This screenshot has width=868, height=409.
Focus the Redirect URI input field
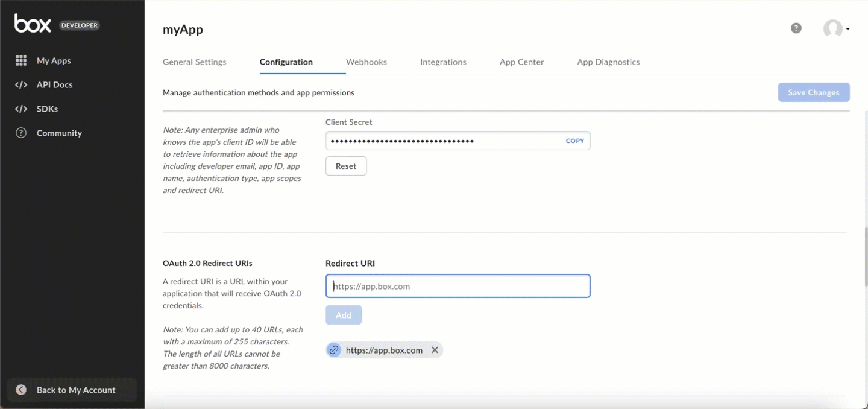[458, 286]
